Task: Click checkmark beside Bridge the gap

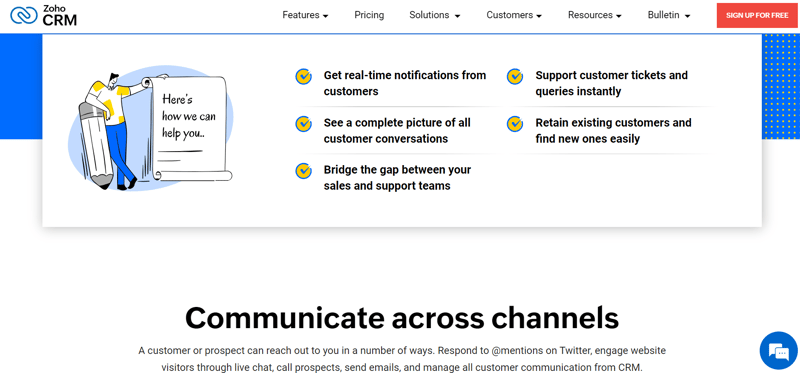Action: [x=304, y=171]
